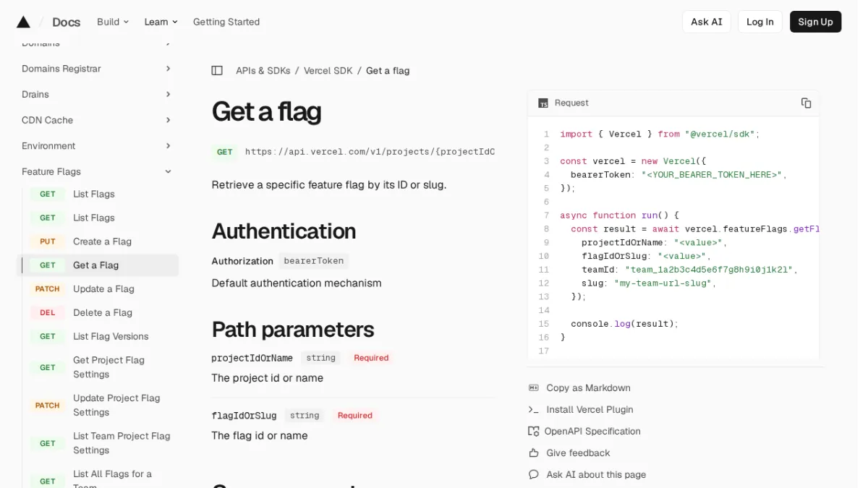Screen dimensions: 868x488
Task: Click the Log In button
Action: pos(759,22)
